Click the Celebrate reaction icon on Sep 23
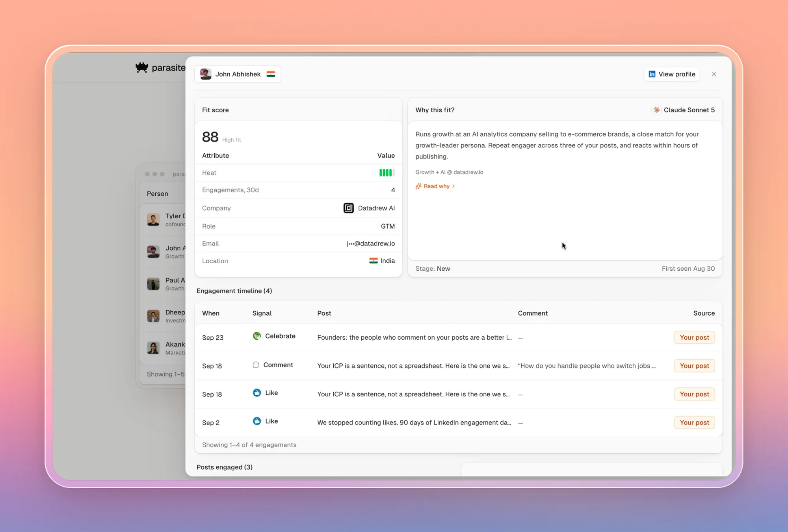 point(257,336)
